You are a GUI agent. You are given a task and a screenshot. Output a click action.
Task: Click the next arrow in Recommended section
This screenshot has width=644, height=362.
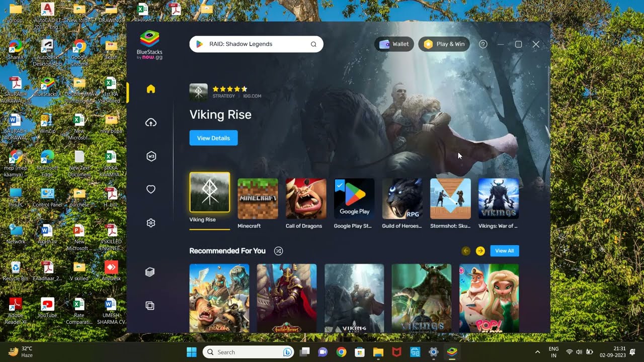point(480,251)
